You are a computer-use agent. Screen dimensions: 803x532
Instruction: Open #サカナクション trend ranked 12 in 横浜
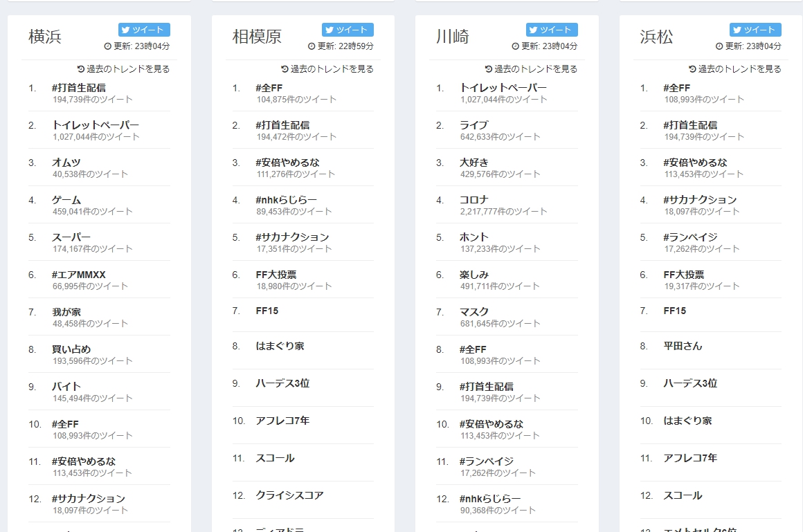89,499
